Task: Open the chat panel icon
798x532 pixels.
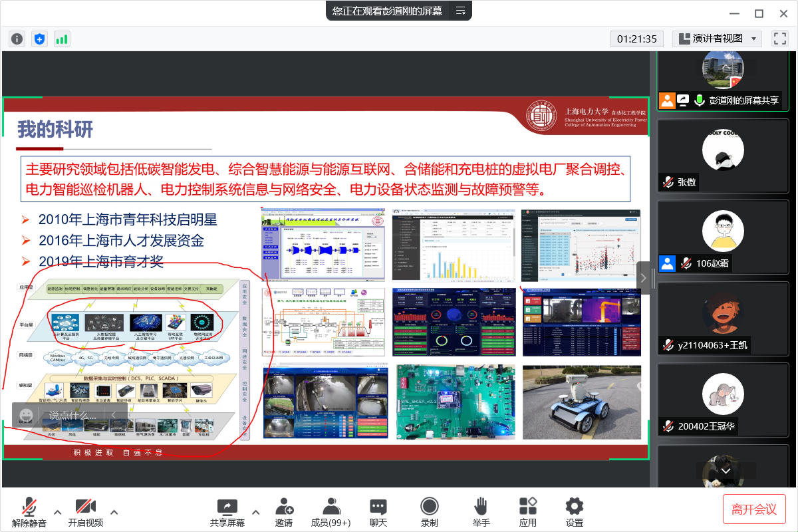Action: [x=378, y=512]
